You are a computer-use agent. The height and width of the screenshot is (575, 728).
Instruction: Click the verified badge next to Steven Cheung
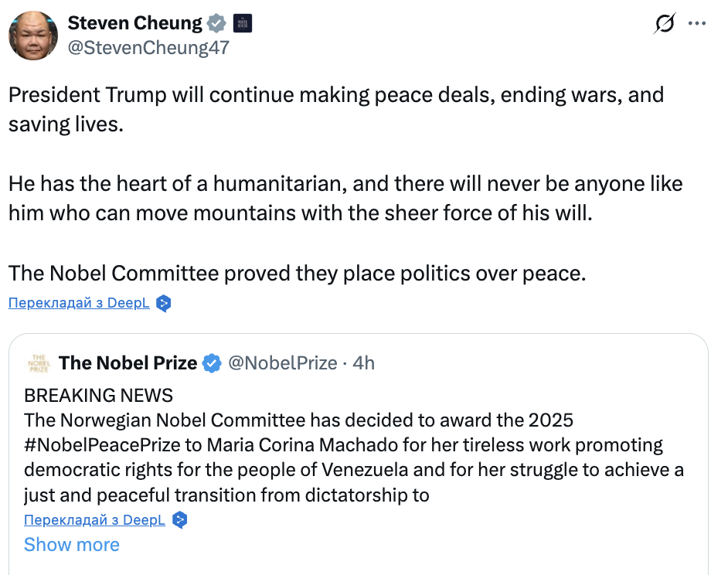217,24
